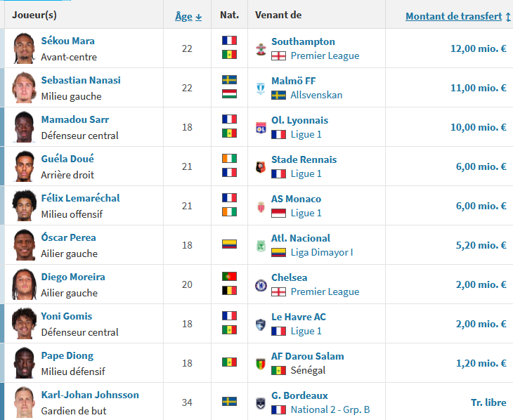Viewport: 513px width, 420px height.
Task: Click the Southampton club crest icon
Action: pyautogui.click(x=261, y=49)
